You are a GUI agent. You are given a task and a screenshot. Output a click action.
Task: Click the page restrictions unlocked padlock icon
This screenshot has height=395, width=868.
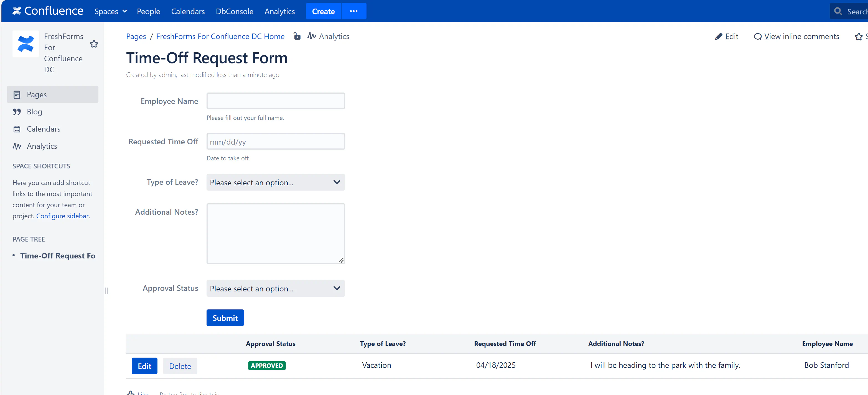[297, 36]
